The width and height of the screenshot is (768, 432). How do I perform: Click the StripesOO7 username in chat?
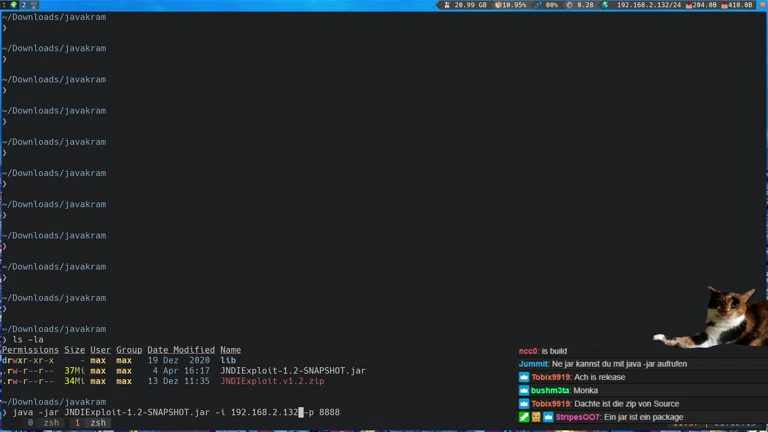(x=577, y=417)
